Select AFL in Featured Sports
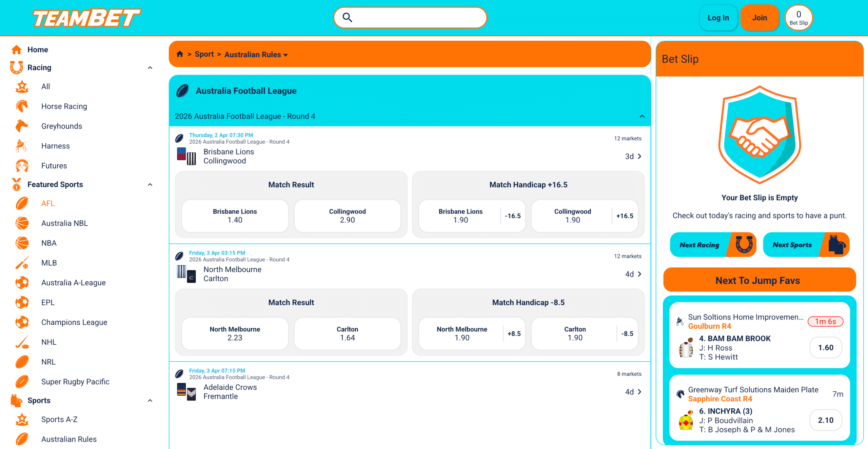Viewport: 868px width, 449px height. [x=48, y=204]
